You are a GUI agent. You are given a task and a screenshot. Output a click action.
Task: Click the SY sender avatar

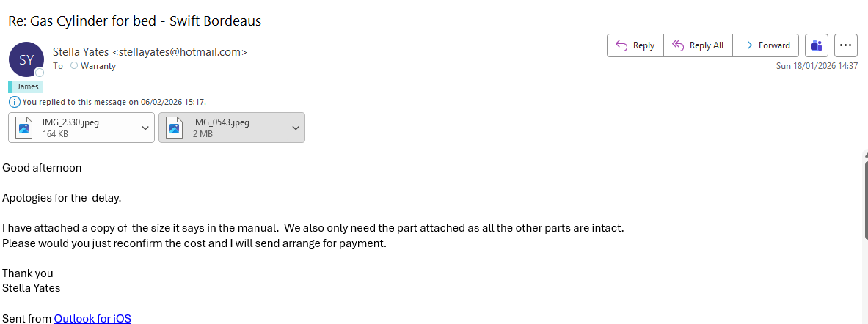(26, 59)
